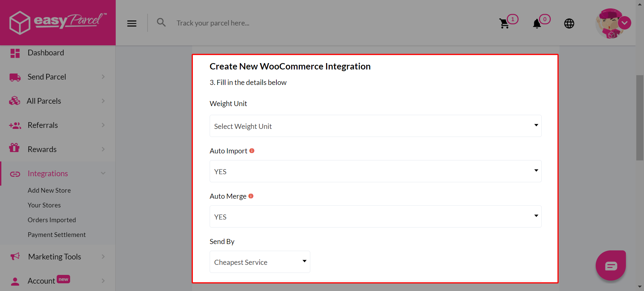The image size is (644, 291).
Task: Open the user avatar profile picture
Action: click(x=610, y=23)
